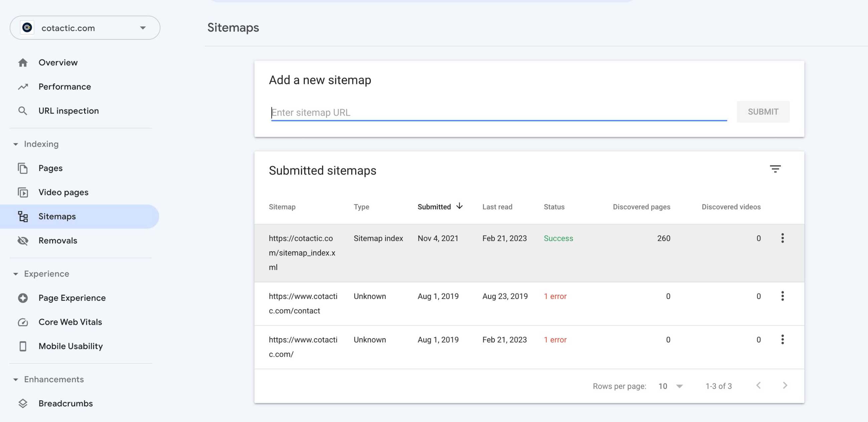The image size is (868, 422).
Task: Open the www.cotactic.com/contact sitemap row
Action: [x=529, y=304]
